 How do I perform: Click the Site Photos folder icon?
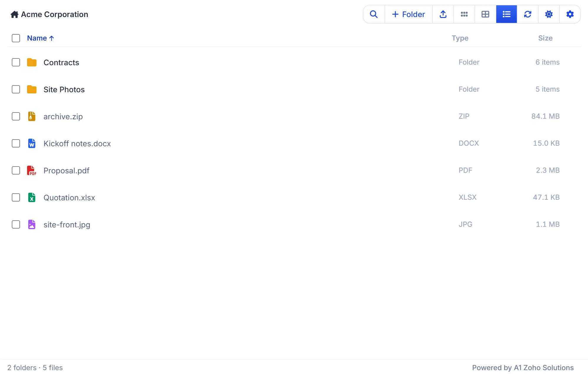32,89
